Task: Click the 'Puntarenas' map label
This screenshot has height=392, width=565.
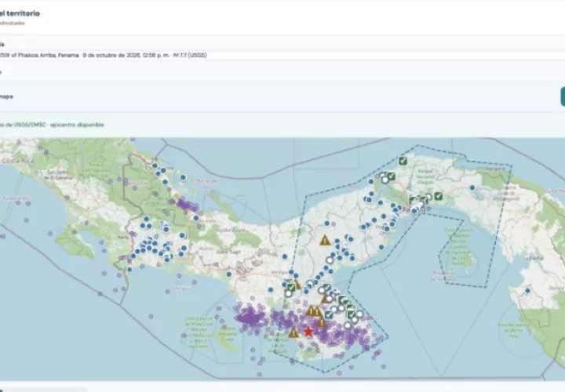Action: [16, 198]
